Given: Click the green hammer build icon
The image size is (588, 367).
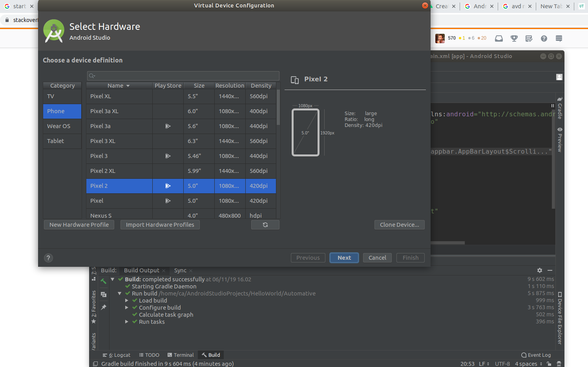Looking at the screenshot, I should click(104, 281).
